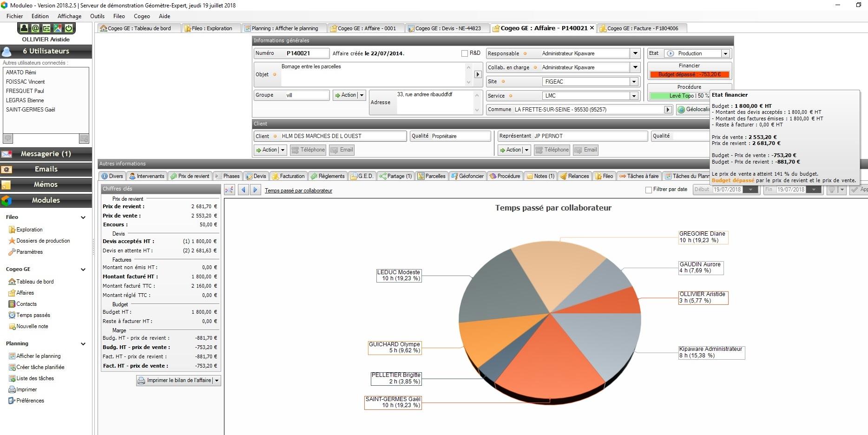Open the Service LMC dropdown

tap(633, 96)
